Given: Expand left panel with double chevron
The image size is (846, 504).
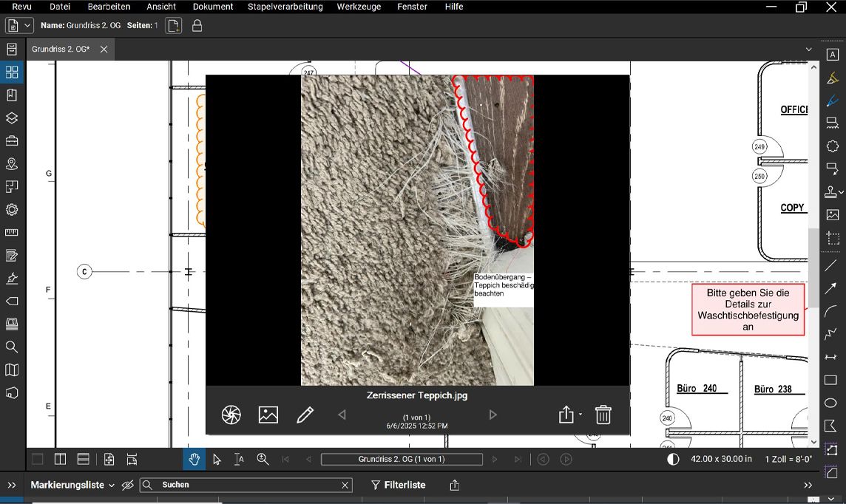Looking at the screenshot, I should click(12, 485).
